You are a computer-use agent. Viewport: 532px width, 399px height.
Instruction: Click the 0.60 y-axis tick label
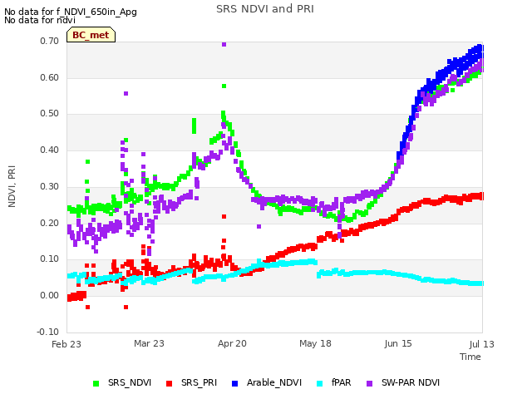[x=50, y=77]
